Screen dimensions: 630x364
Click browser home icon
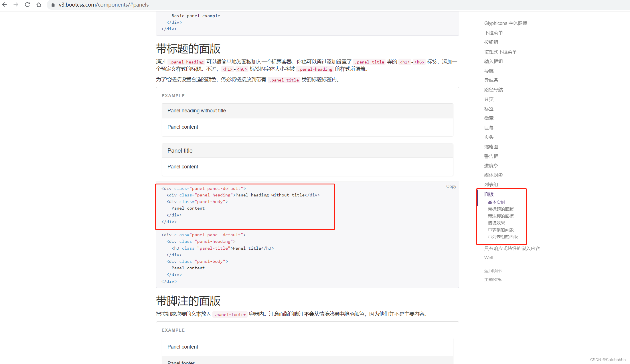click(39, 5)
